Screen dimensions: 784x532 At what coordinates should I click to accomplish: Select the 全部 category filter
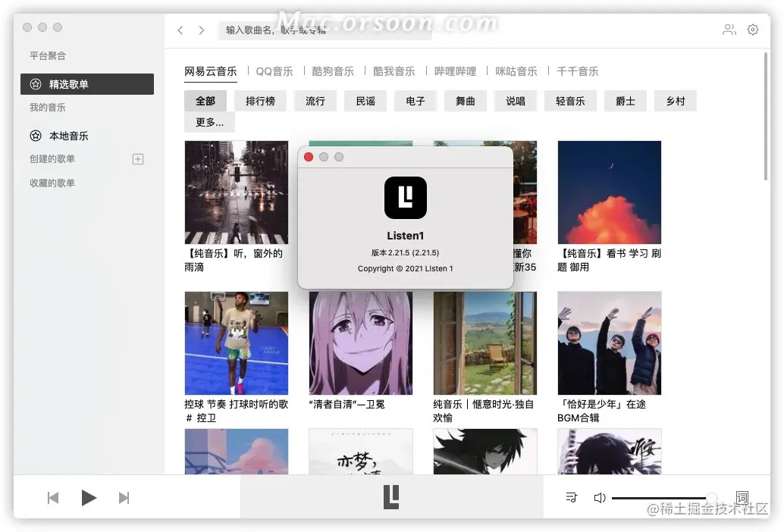tap(205, 101)
